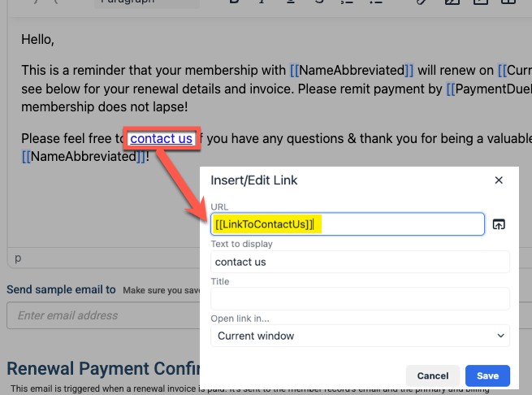Viewport: 532px width, 395px height.
Task: Open the Paragraph format dropdown in toolbar
Action: point(146,2)
